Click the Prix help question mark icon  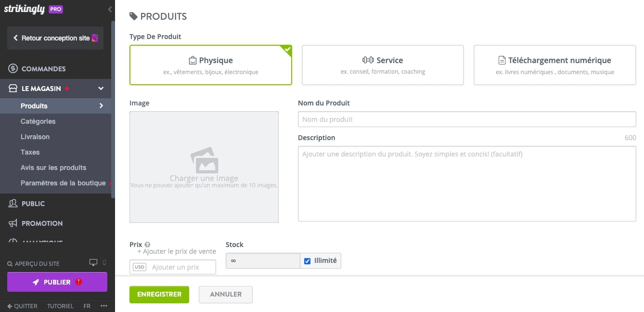[147, 245]
